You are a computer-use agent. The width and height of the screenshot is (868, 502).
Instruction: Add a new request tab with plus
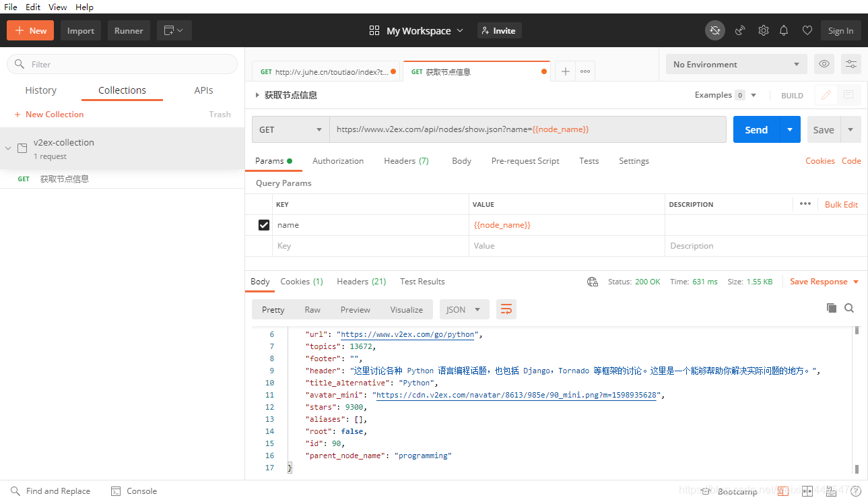click(565, 71)
